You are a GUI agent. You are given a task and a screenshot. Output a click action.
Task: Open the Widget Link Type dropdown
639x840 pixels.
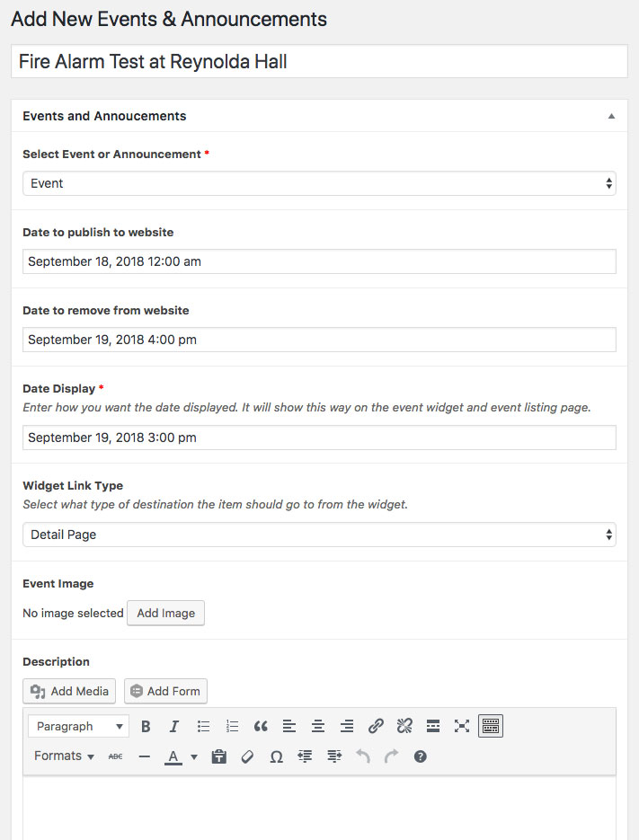point(319,535)
